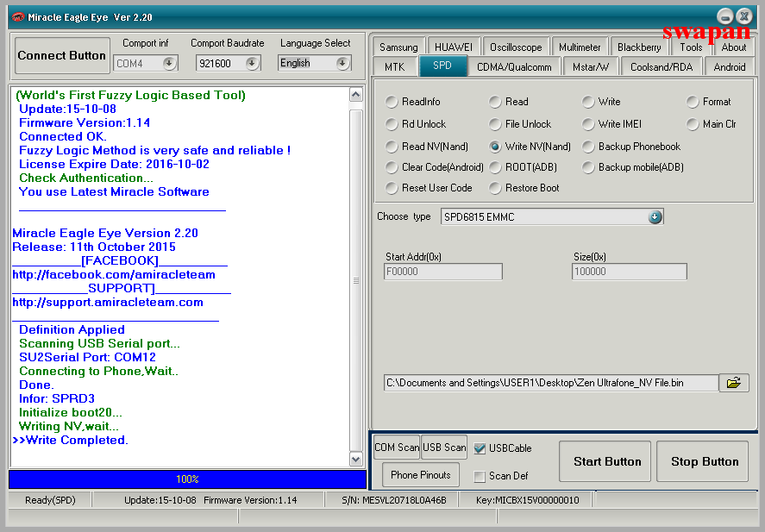Click the Start Button
Viewport: 765px width, 532px height.
tap(605, 461)
